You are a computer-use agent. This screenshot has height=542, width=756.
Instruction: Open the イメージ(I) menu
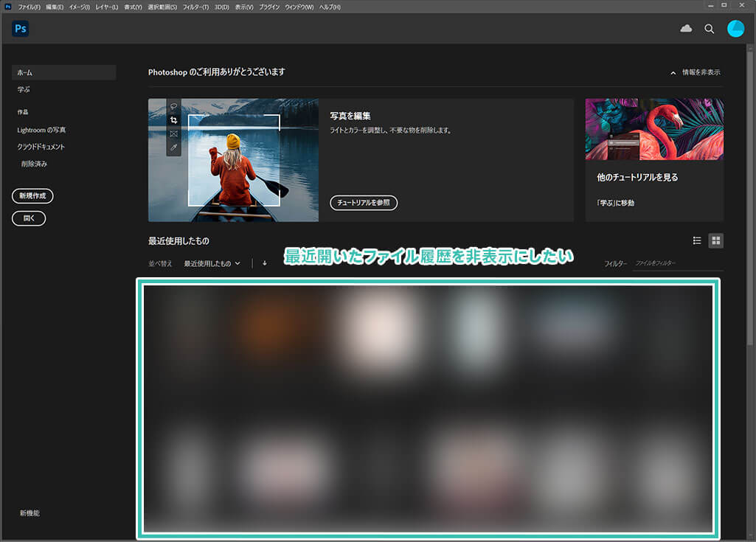pos(80,7)
